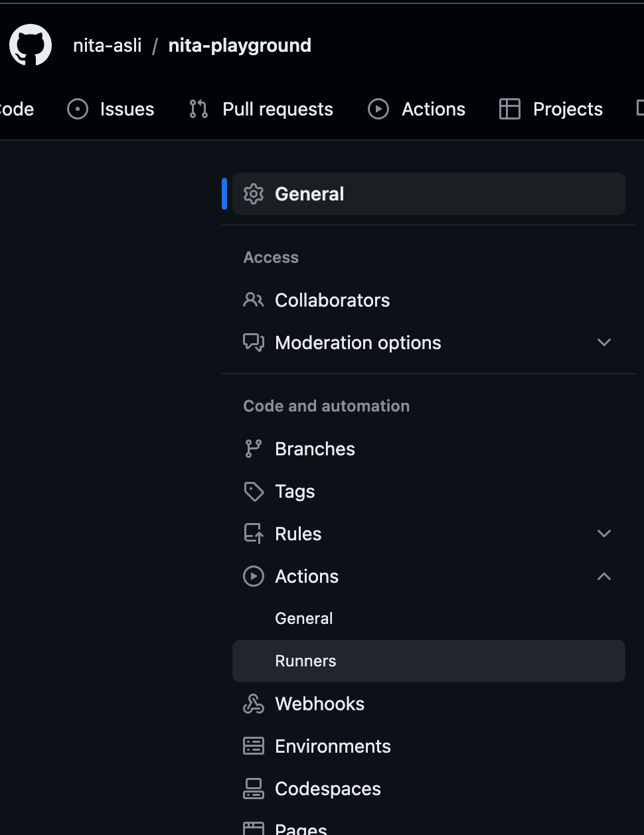
Task: Select General under Actions settings
Action: [x=303, y=618]
